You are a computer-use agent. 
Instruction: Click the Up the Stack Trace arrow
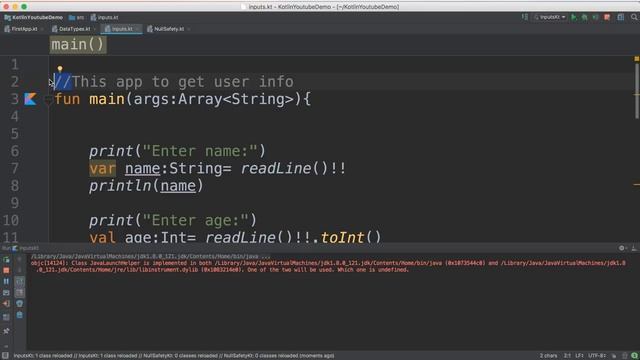[20, 260]
